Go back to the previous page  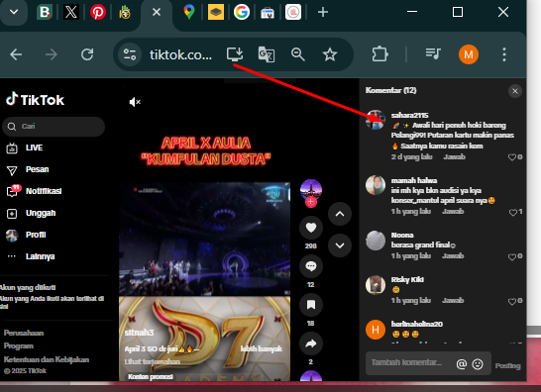[16, 54]
